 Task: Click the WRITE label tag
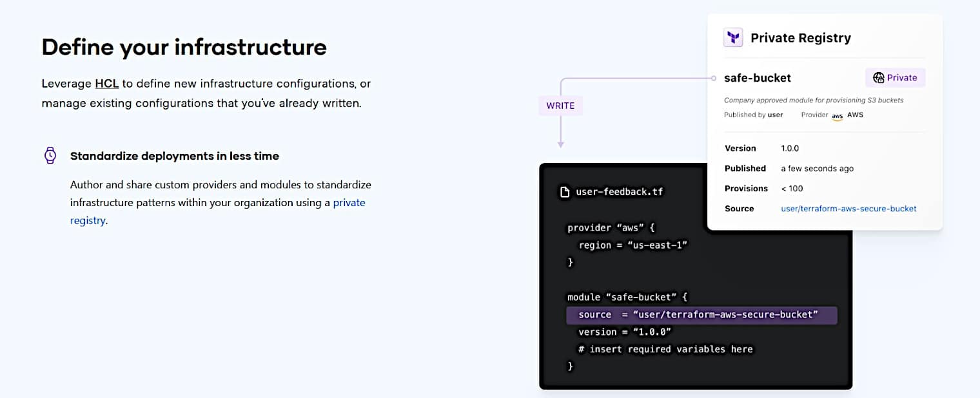click(560, 106)
